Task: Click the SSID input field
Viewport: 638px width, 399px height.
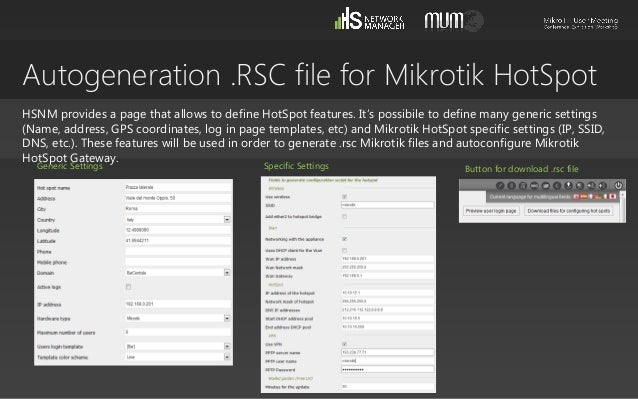Action: click(387, 205)
